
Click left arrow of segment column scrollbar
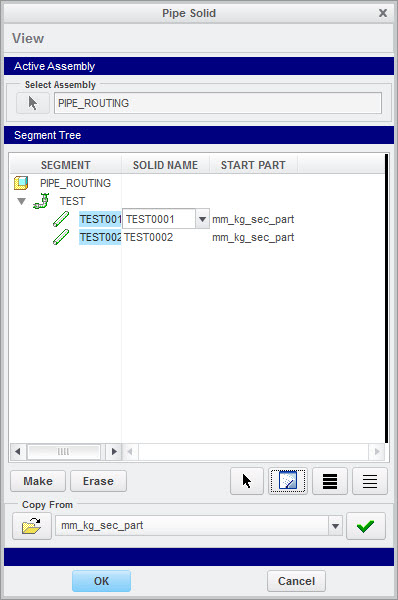tap(18, 452)
